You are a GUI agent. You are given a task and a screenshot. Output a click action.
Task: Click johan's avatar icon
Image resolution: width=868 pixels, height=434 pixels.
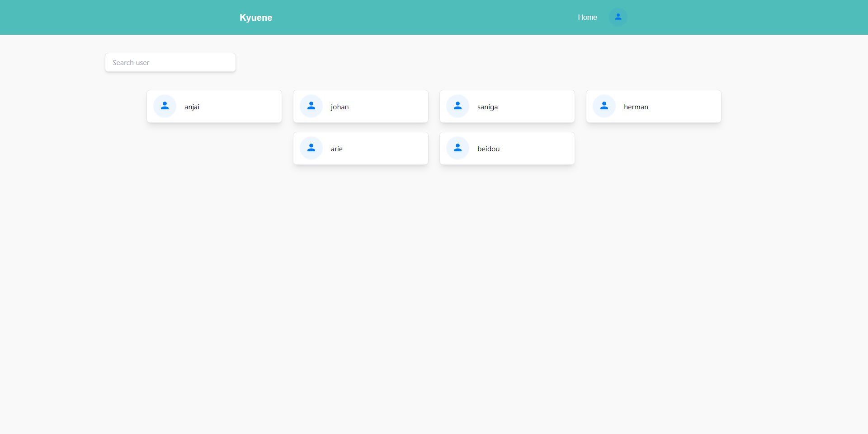coord(311,106)
